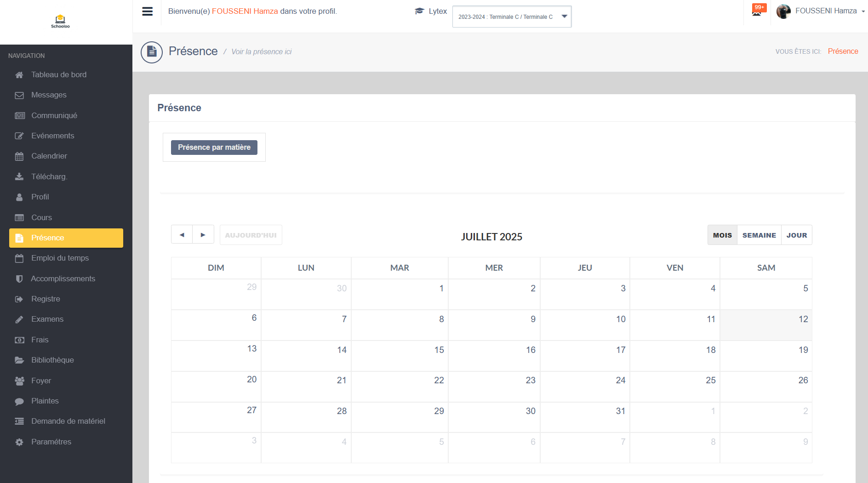Click the Bibliothèque folder icon
Viewport: 868px width, 483px height.
(19, 360)
